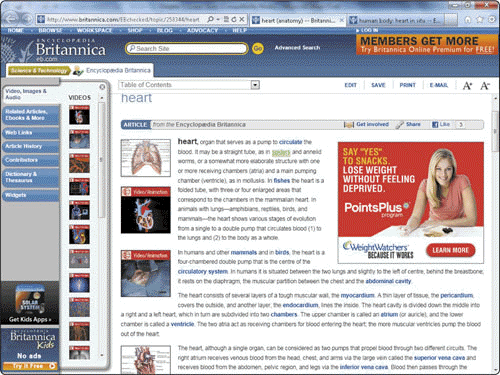Open the first heart video thumbnail in list

click(79, 115)
